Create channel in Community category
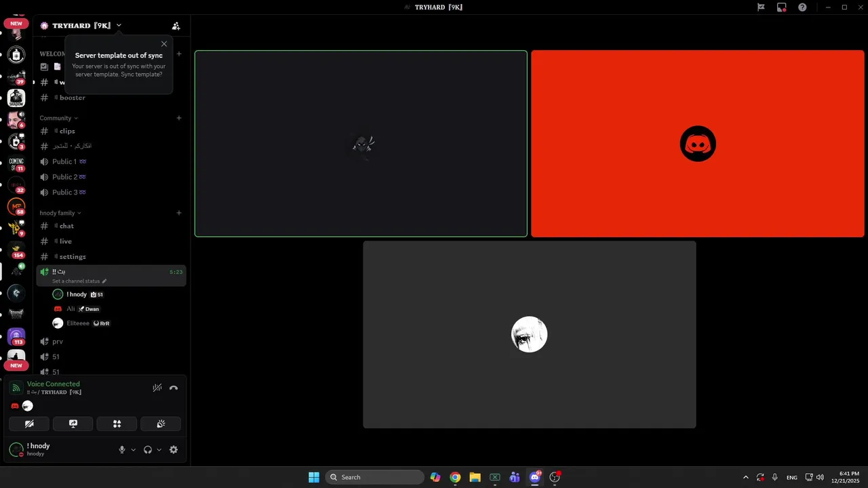The width and height of the screenshot is (868, 488). (x=179, y=118)
